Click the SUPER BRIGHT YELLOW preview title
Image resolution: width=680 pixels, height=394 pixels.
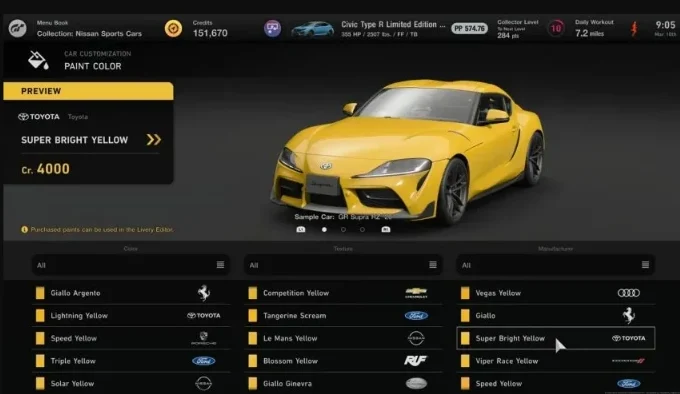coord(75,140)
